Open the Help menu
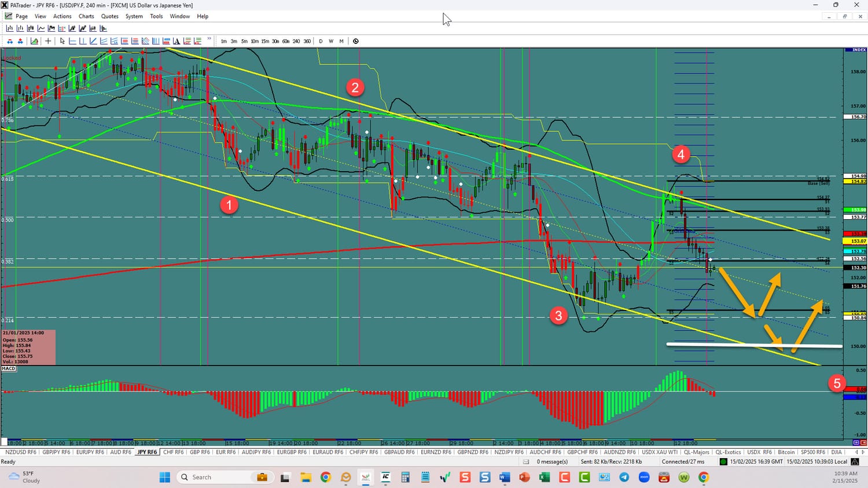This screenshot has width=868, height=488. coord(203,16)
